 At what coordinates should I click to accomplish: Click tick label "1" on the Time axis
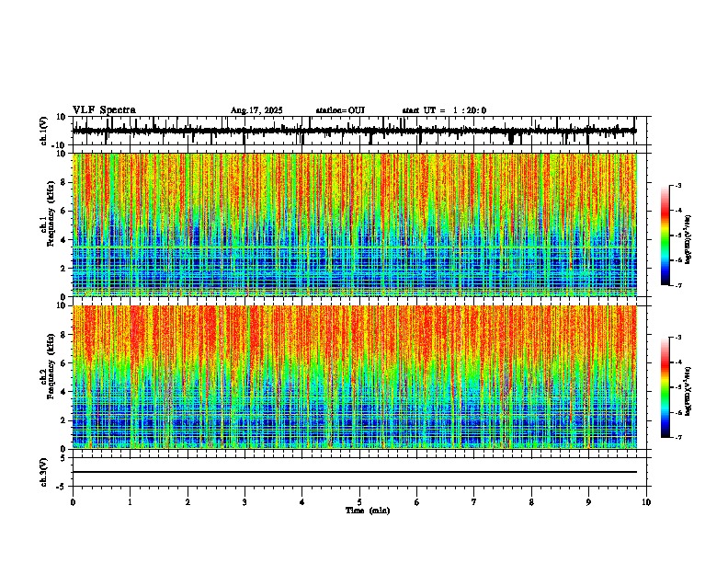coord(130,502)
